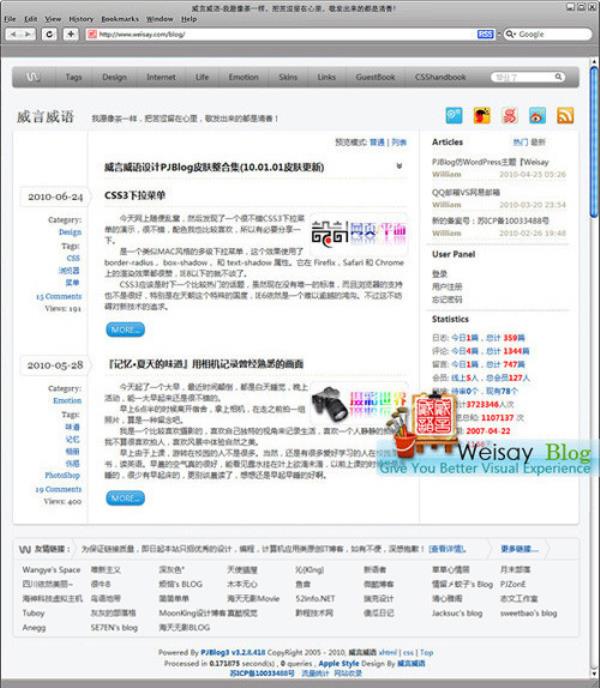Click the browser back arrow
This screenshot has height=688, width=600.
coord(13,34)
